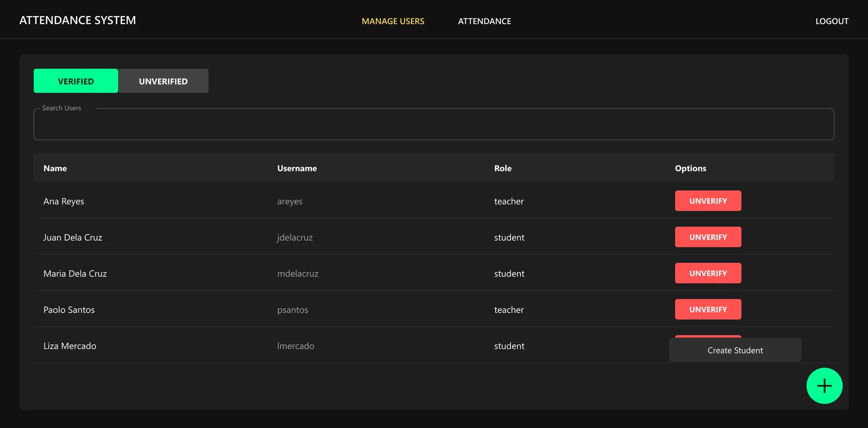Choose the Create Student option

tap(735, 350)
